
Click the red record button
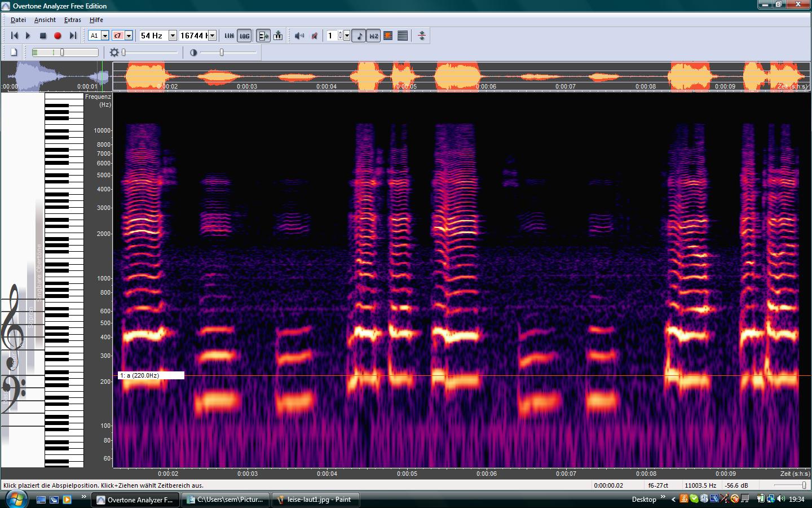pos(58,36)
